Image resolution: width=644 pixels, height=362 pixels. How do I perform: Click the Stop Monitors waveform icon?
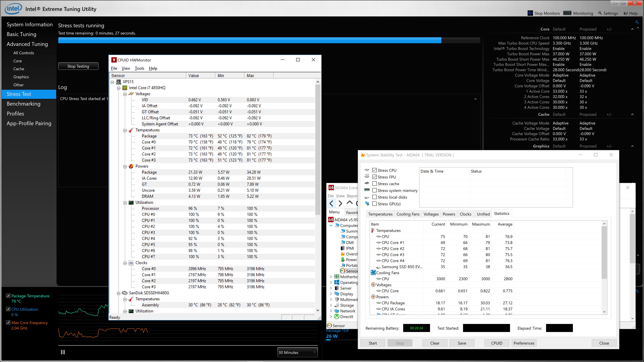[x=530, y=13]
